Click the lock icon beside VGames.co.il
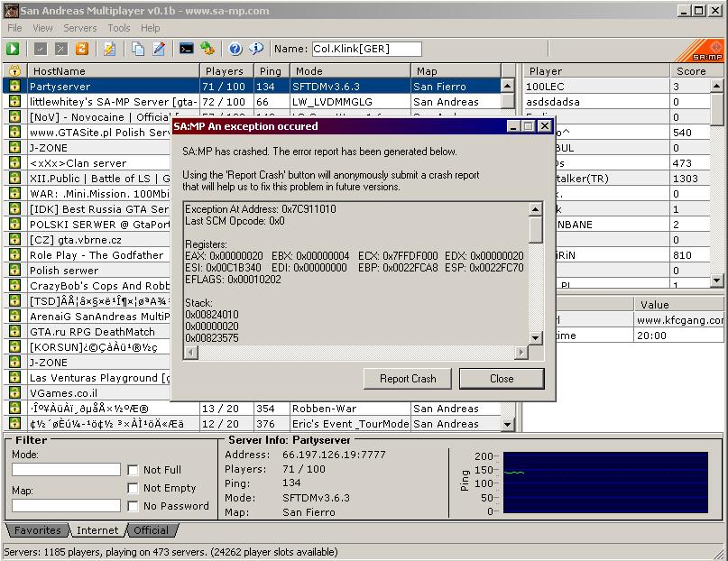This screenshot has height=561, width=728. (x=14, y=392)
